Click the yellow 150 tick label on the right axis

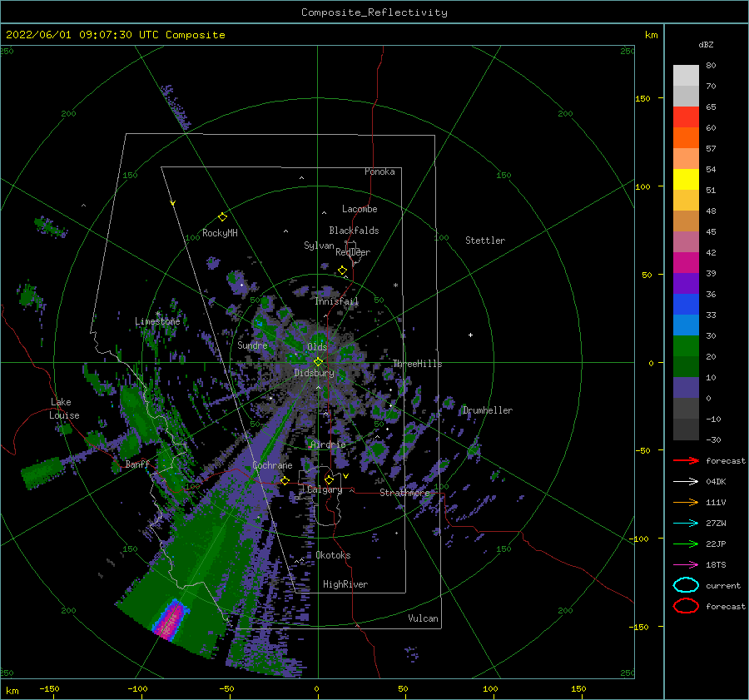pos(642,98)
